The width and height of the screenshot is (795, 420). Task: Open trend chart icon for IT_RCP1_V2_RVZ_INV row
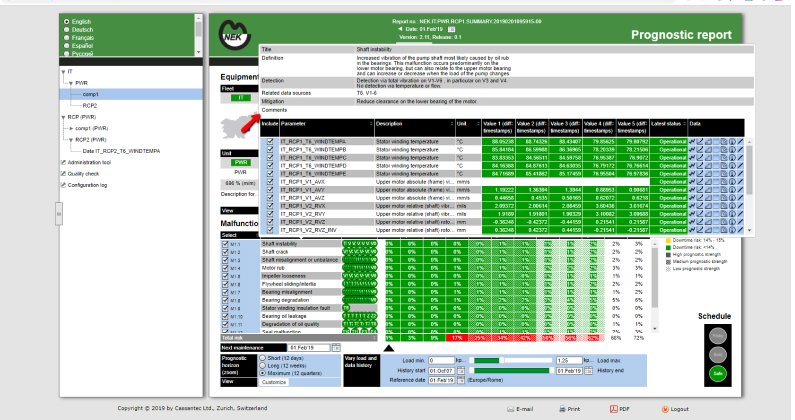click(x=692, y=230)
